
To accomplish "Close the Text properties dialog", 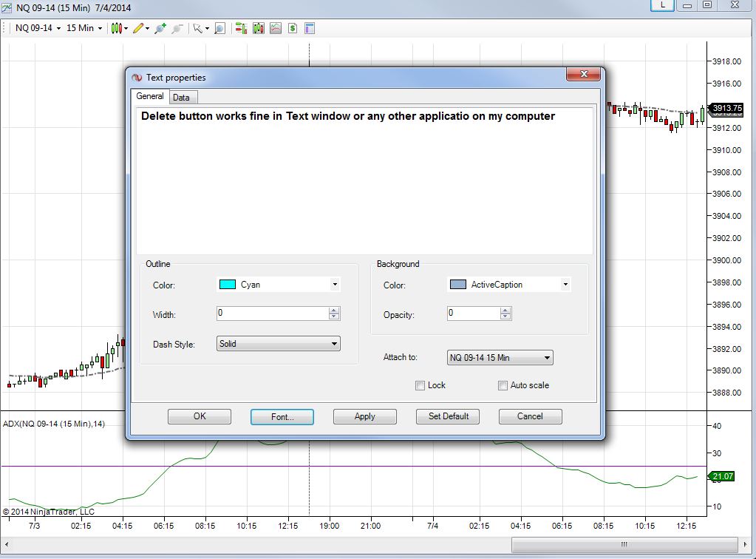I will tap(583, 74).
